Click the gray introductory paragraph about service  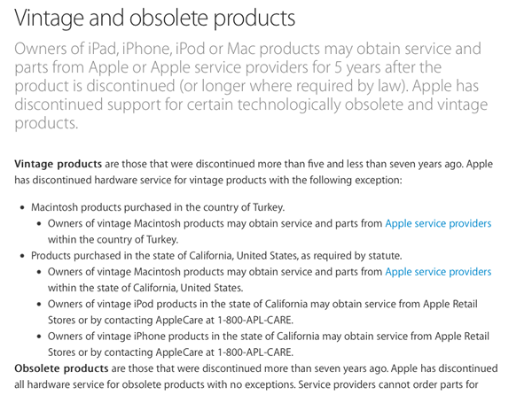(x=251, y=86)
